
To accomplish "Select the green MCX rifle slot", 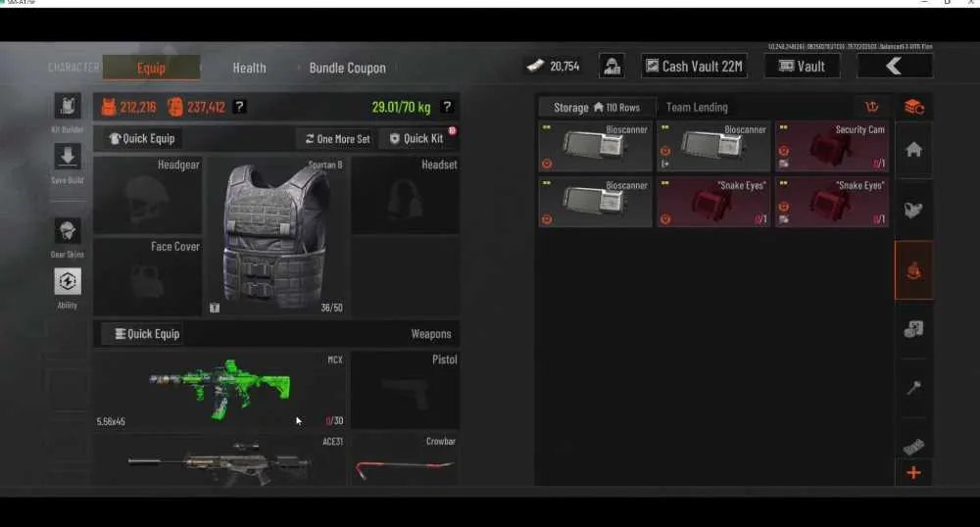I will (220, 390).
